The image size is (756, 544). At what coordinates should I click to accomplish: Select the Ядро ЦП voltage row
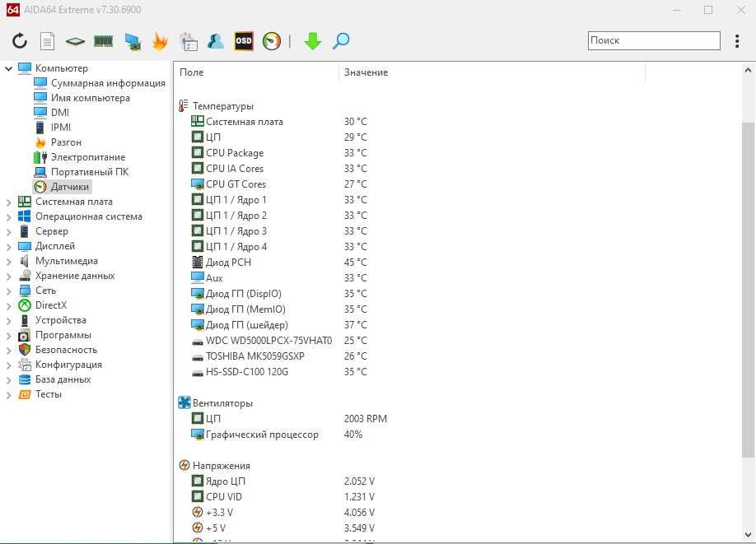(283, 481)
